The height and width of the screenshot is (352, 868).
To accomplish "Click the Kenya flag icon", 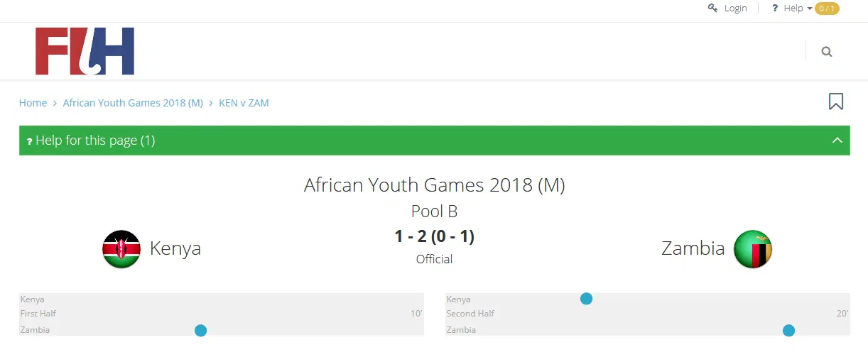I will coord(121,249).
